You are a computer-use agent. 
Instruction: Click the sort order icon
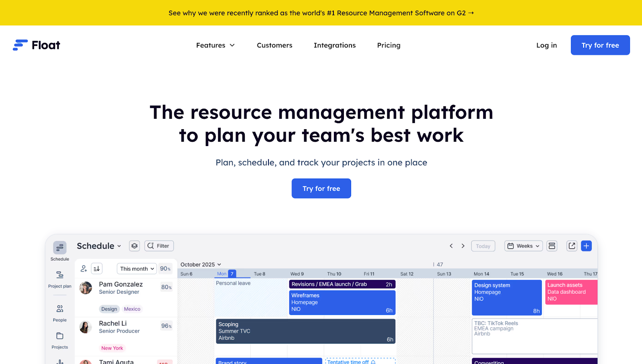pos(97,268)
